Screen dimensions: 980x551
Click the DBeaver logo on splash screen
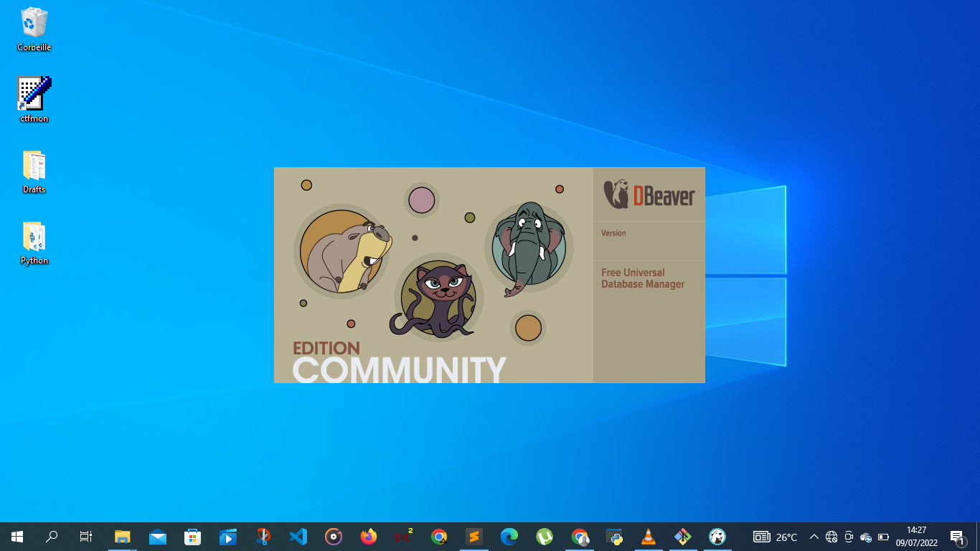[649, 194]
